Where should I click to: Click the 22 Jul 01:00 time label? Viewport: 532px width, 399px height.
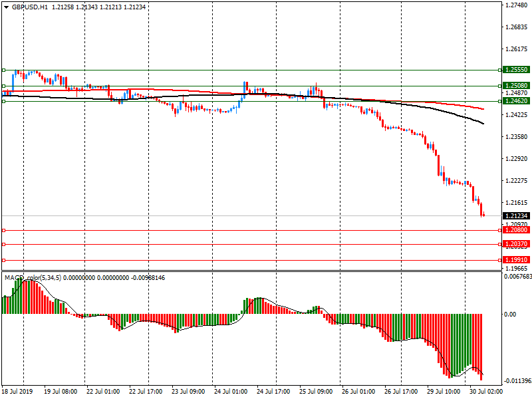103,391
